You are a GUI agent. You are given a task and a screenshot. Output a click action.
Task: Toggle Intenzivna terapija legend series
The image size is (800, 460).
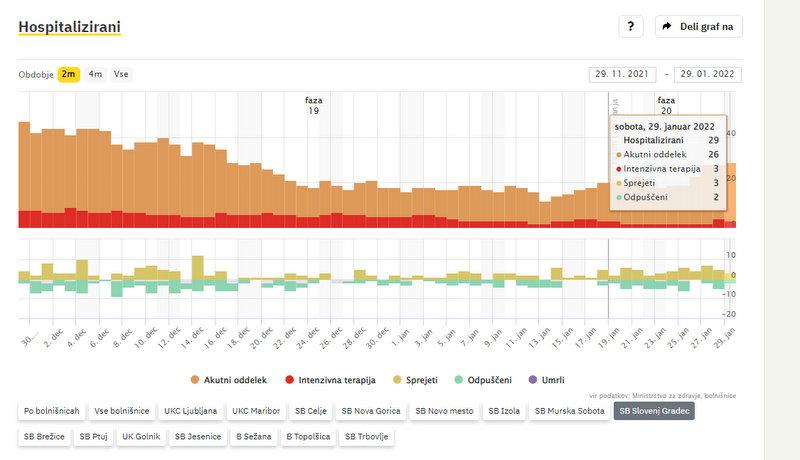click(x=329, y=380)
